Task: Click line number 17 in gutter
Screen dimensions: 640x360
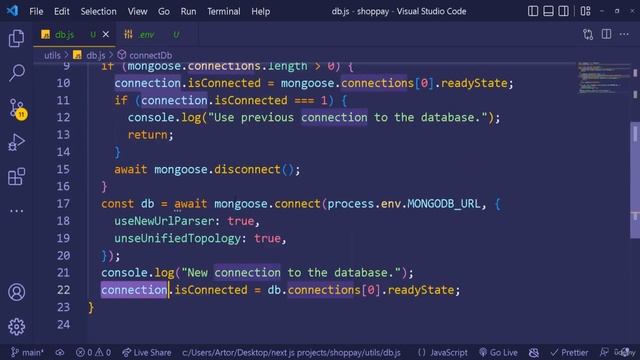Action: coord(63,204)
